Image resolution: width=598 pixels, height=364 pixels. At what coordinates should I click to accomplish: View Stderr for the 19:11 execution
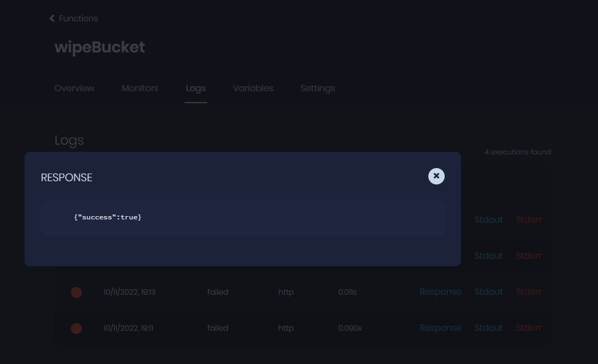529,328
